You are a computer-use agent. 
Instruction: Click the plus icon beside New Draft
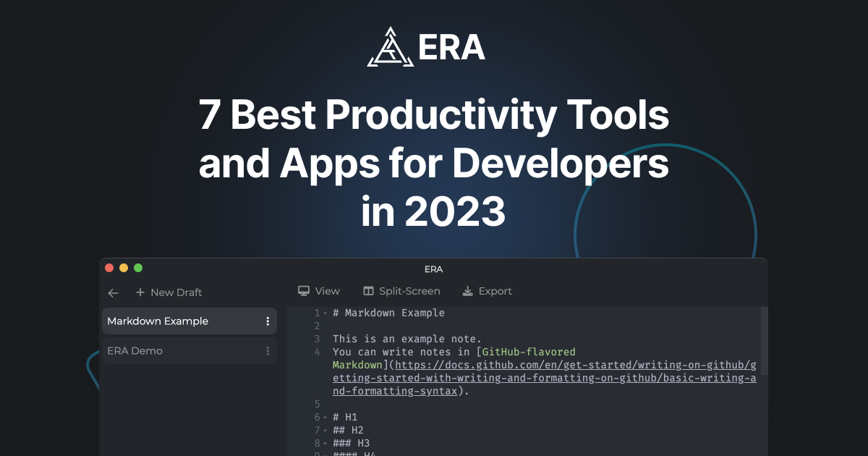point(140,292)
